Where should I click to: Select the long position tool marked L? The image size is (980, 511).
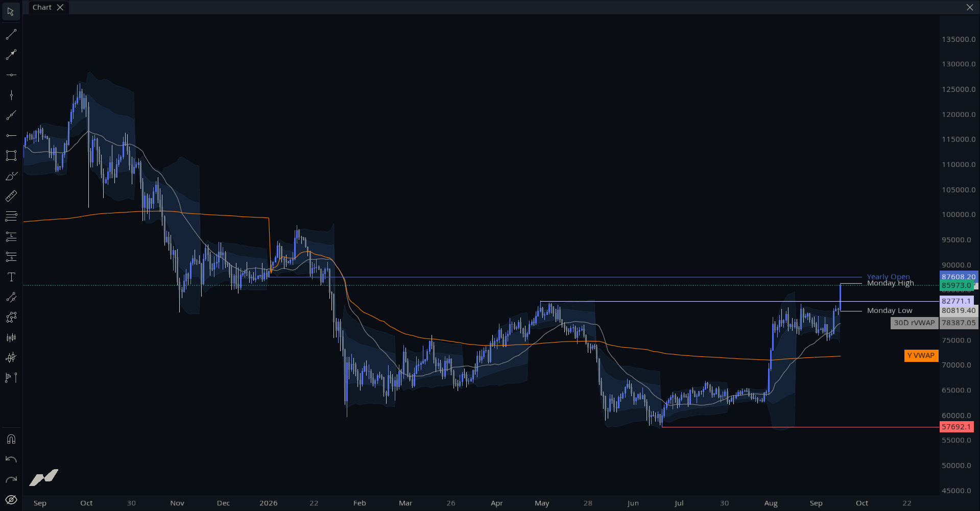click(x=11, y=236)
